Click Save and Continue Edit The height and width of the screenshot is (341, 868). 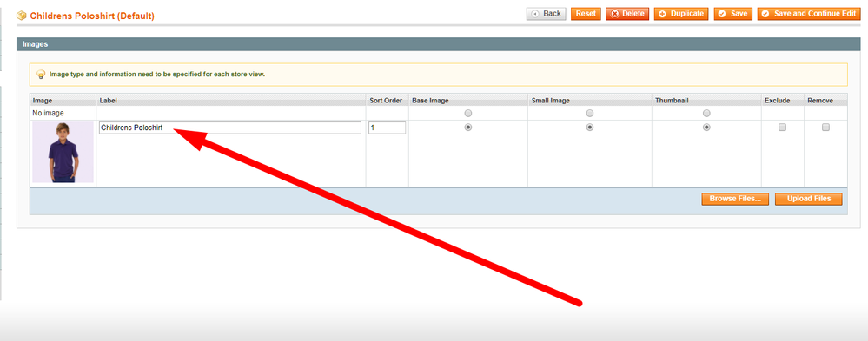pyautogui.click(x=809, y=14)
